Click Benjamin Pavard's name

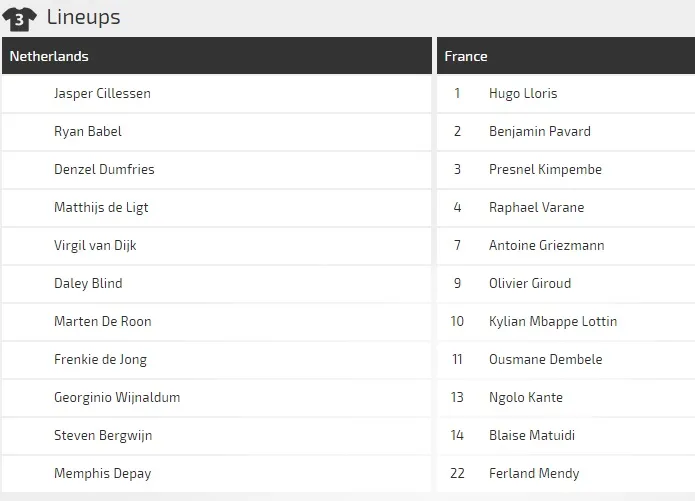pos(540,132)
